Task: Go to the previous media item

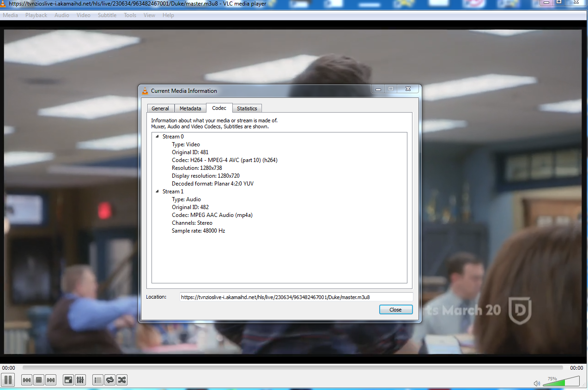Action: [27, 380]
